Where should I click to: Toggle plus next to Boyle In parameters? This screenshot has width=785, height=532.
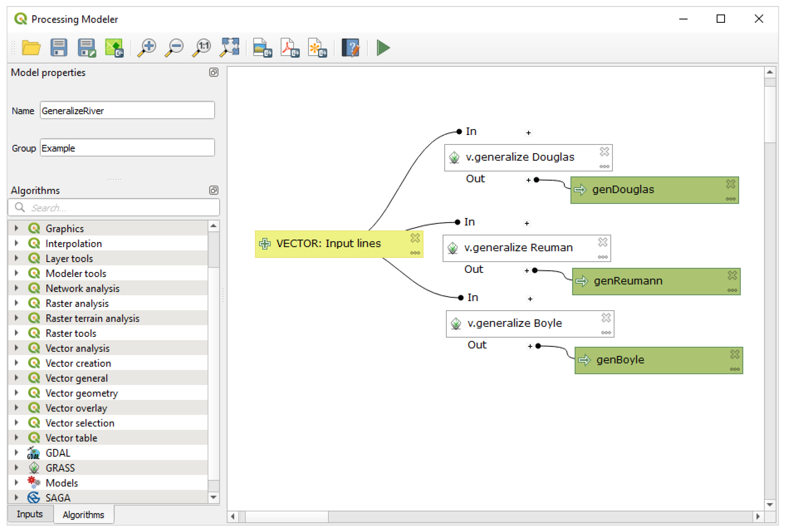[530, 299]
